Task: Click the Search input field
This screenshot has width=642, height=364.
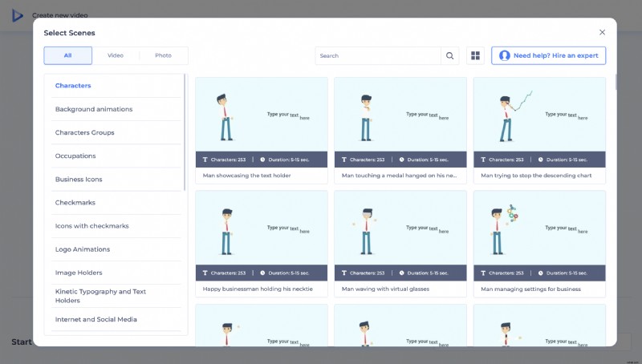Action: [x=377, y=56]
